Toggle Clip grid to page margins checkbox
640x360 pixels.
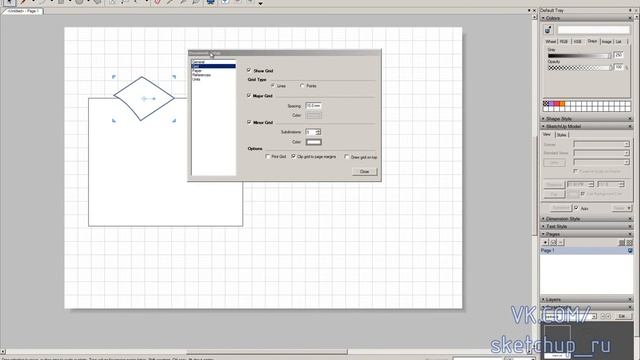coord(293,156)
